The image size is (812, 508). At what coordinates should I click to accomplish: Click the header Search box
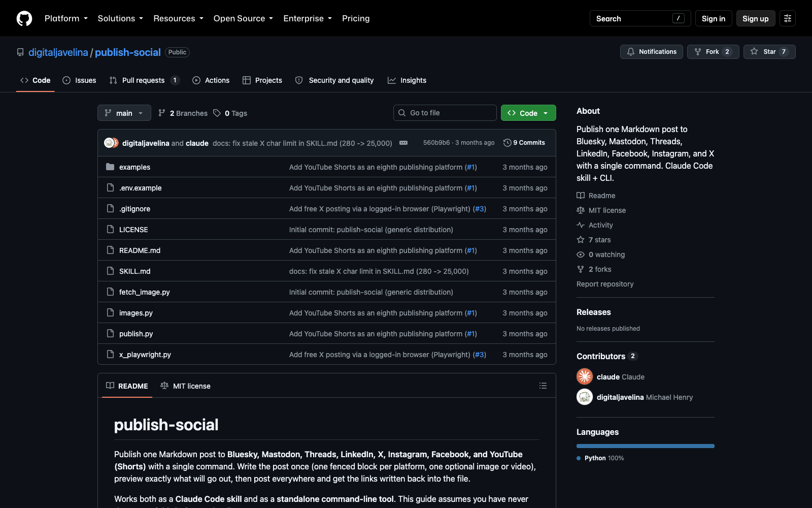coord(640,18)
